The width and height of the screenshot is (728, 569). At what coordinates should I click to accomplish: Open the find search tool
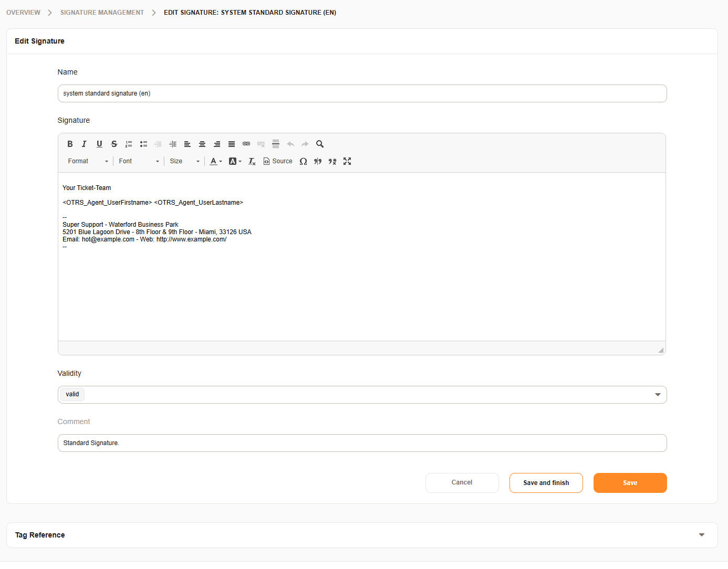click(320, 144)
